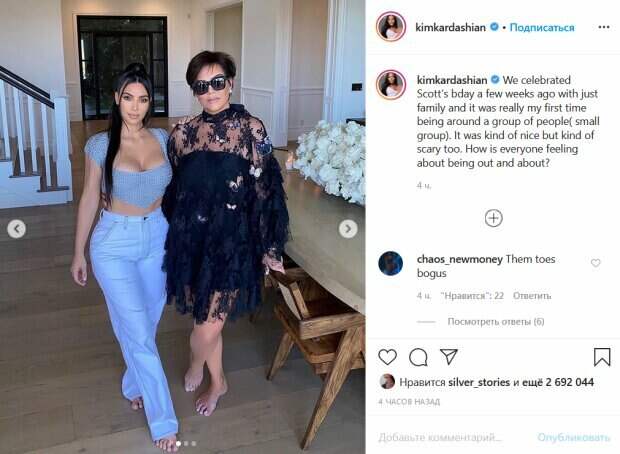
Task: Click Подписаться follow link
Action: click(542, 27)
